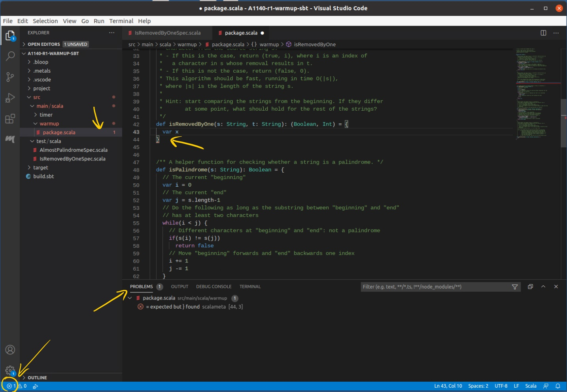Open the Run and Debug view
The width and height of the screenshot is (567, 392).
click(10, 98)
